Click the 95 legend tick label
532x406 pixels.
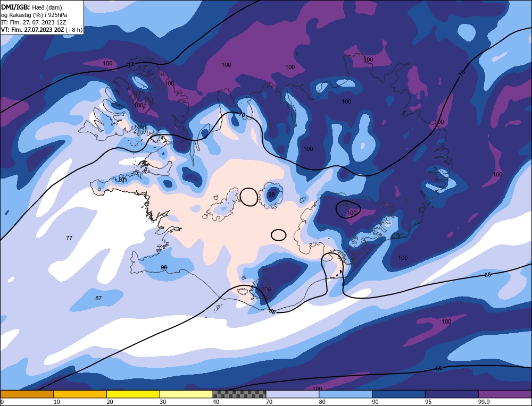point(428,402)
